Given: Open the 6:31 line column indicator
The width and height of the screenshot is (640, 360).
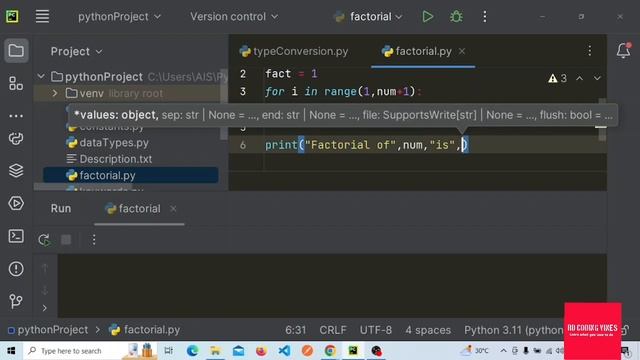Looking at the screenshot, I should [296, 330].
